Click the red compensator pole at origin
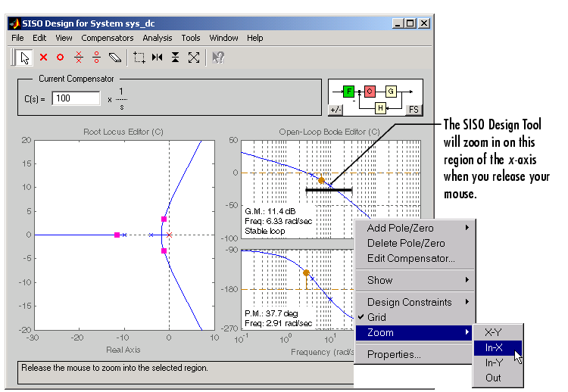568x392 pixels. (169, 235)
